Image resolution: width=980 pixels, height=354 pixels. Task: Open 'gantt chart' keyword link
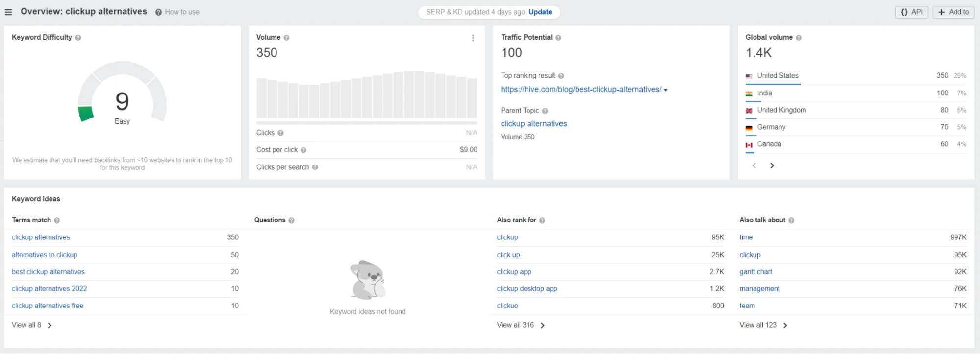click(755, 272)
